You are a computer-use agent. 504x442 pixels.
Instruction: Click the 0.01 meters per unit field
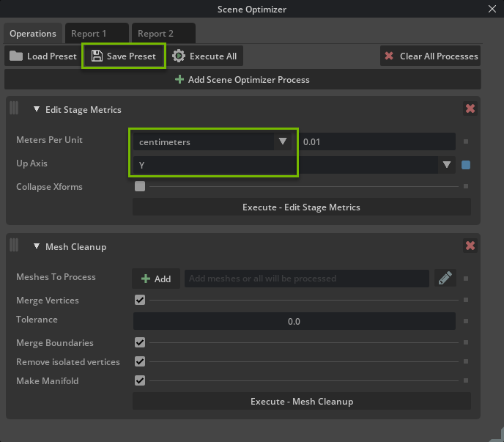(x=377, y=141)
